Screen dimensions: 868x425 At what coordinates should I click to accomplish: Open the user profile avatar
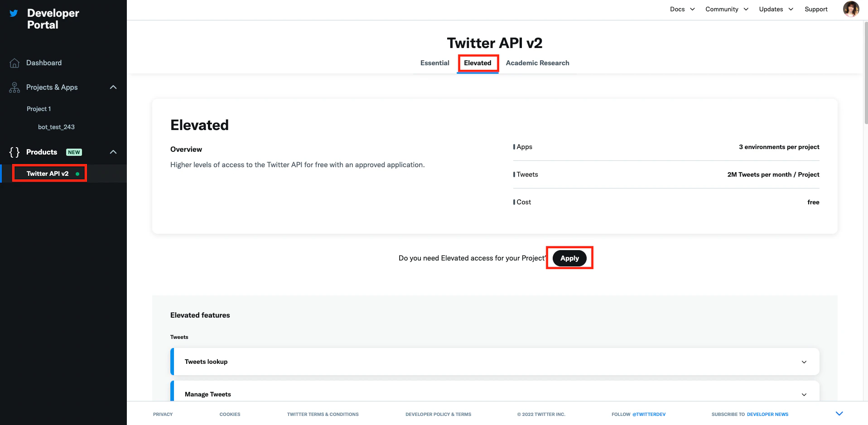(x=851, y=9)
